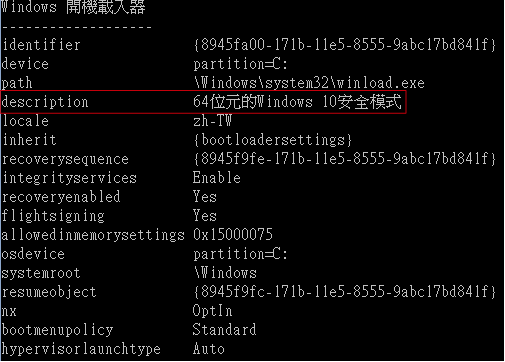Click the identifier GUID value

point(345,45)
